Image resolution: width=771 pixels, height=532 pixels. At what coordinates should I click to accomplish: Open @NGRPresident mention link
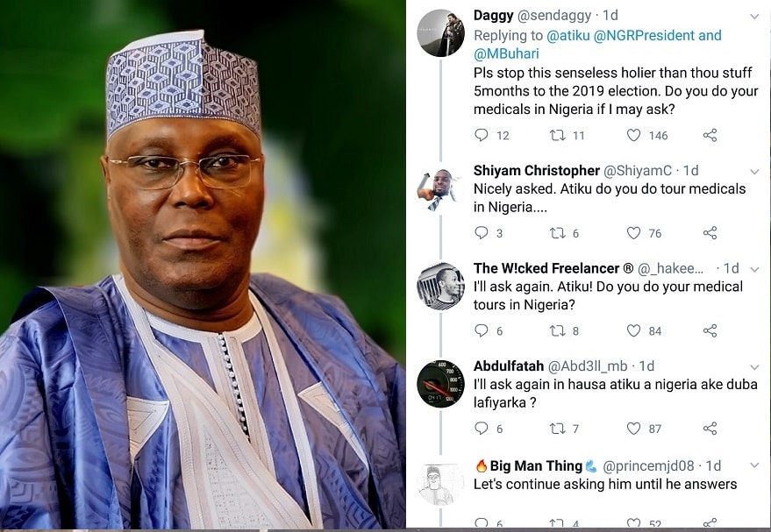click(644, 35)
